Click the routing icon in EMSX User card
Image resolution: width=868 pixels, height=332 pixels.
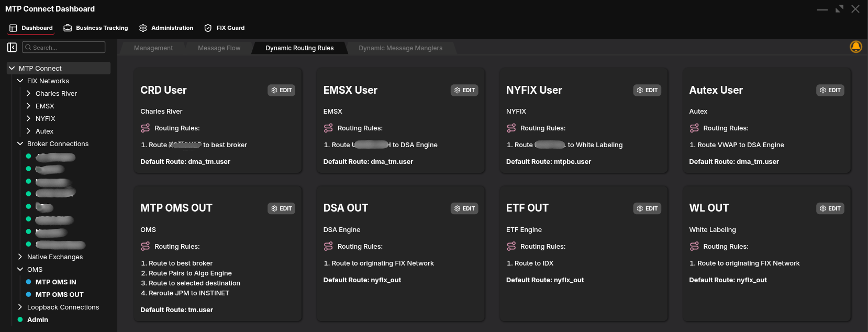328,128
